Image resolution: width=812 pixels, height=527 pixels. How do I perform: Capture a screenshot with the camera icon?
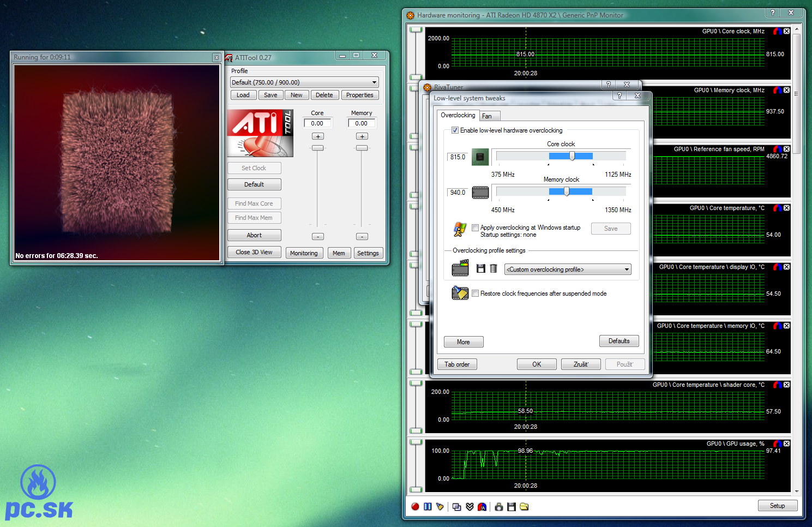[x=499, y=507]
